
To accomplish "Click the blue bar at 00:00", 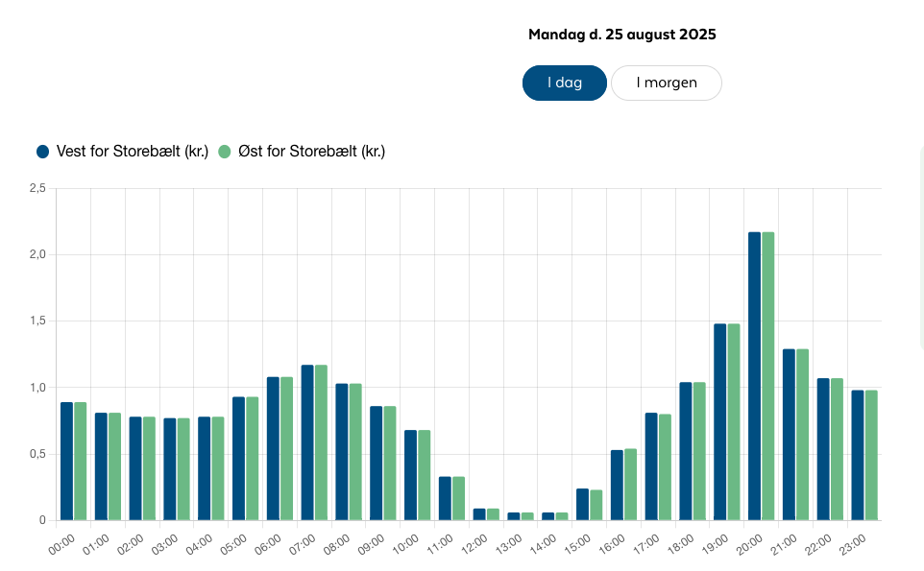I will coord(66,461).
